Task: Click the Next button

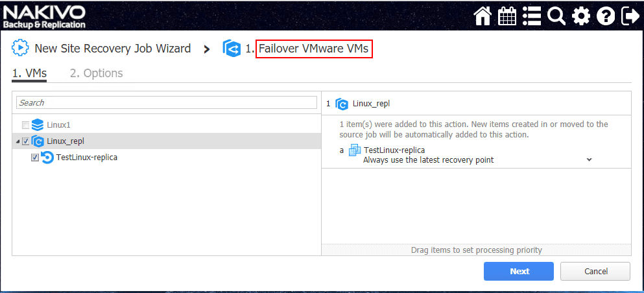Action: click(518, 271)
